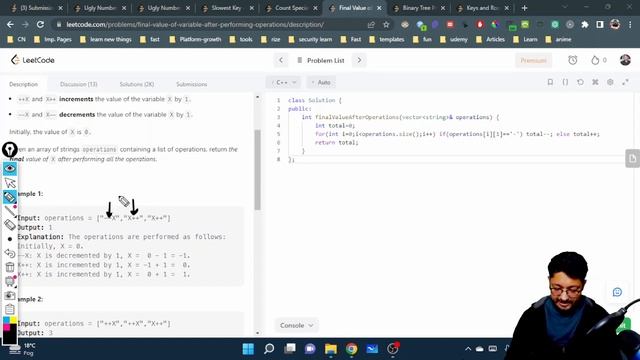This screenshot has width=640, height=360.
Task: Click the streak flame icon
Action: (x=595, y=60)
